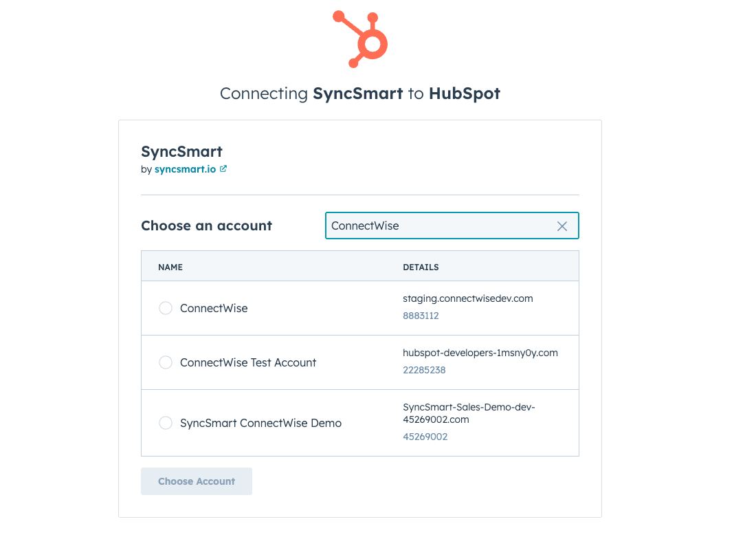The image size is (756, 559).
Task: Click the staging.connectwisedev.com domain text
Action: click(468, 298)
